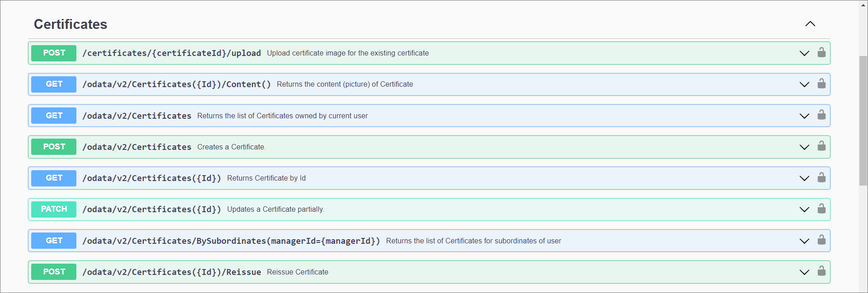This screenshot has height=293, width=868.
Task: Click lock icon on certificate upload endpoint
Action: 821,53
